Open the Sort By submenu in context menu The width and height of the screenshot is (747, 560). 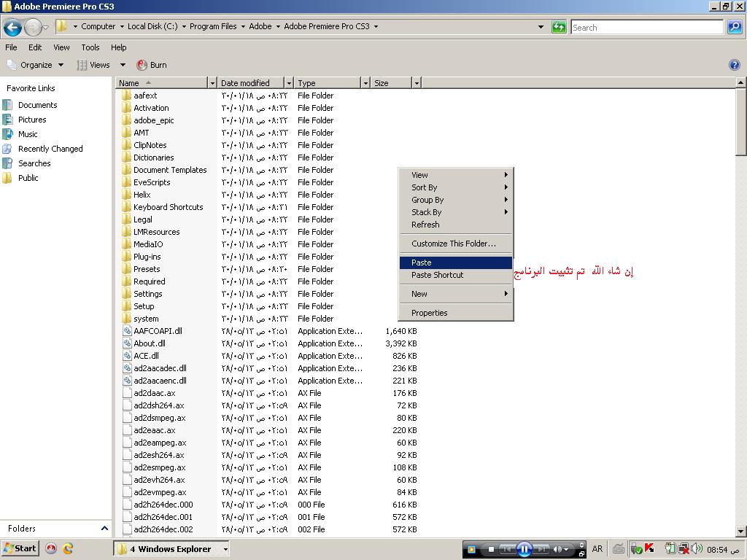pyautogui.click(x=456, y=187)
